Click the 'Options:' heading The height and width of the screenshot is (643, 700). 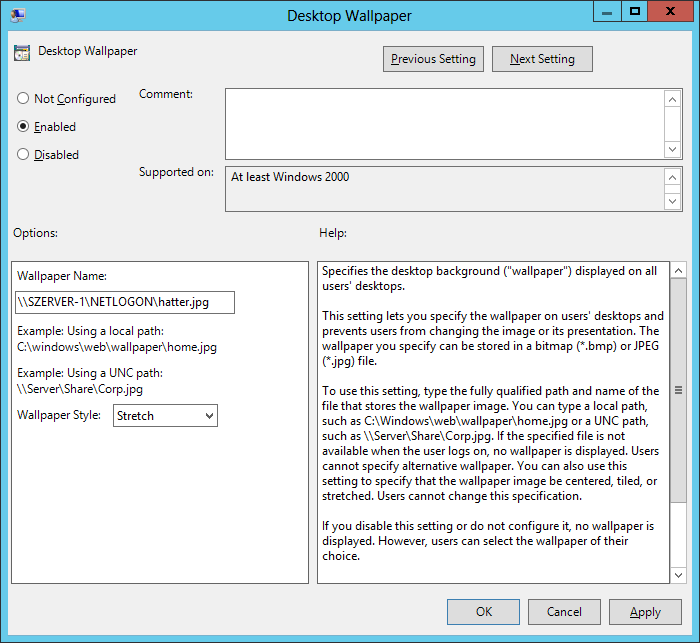[35, 233]
